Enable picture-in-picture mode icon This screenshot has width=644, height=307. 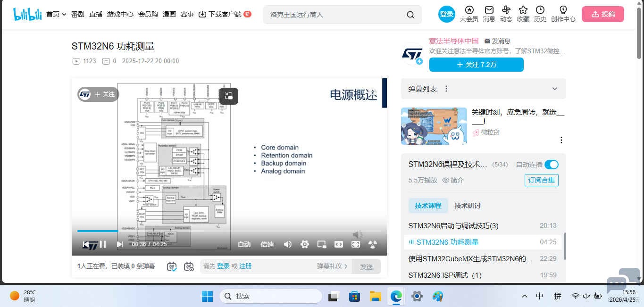(322, 244)
